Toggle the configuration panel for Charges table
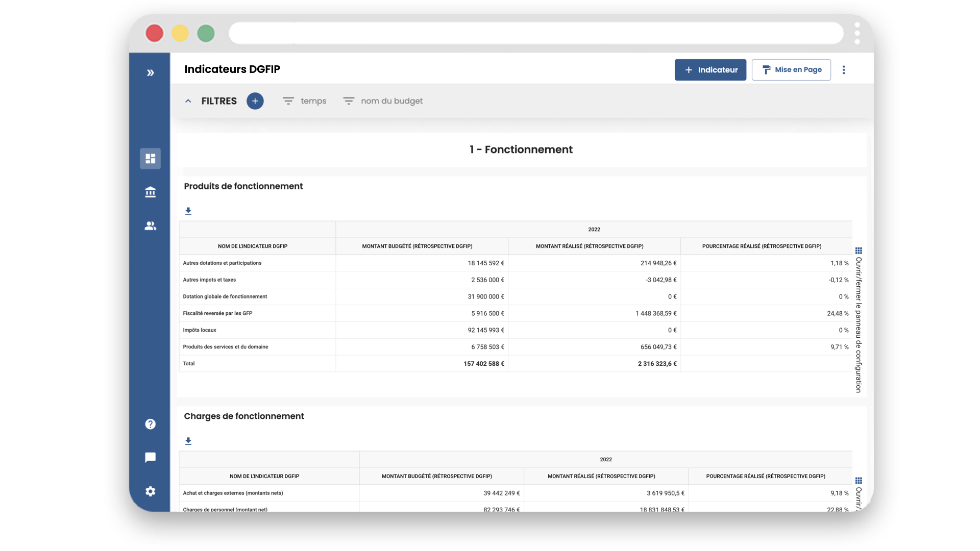The height and width of the screenshot is (551, 980). coord(859,481)
